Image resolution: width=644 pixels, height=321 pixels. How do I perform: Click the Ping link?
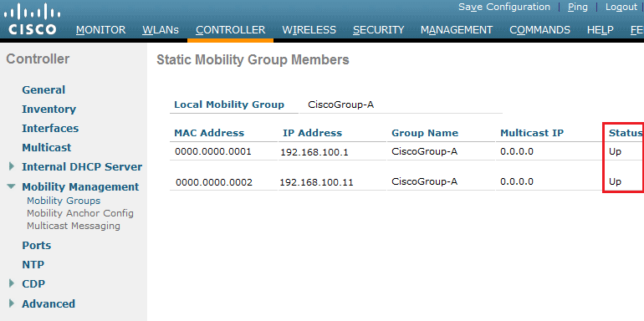pyautogui.click(x=577, y=7)
